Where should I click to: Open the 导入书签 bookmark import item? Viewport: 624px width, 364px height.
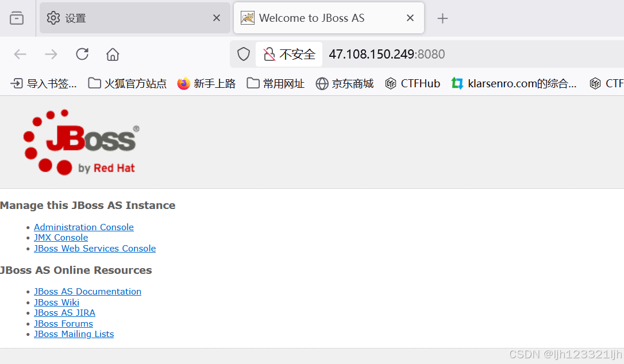point(43,84)
